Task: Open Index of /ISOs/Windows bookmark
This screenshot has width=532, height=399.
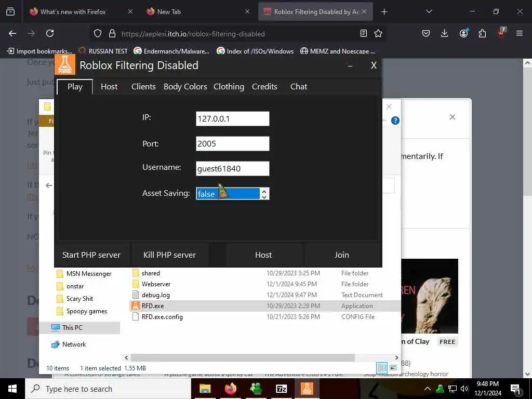Action: coord(255,51)
